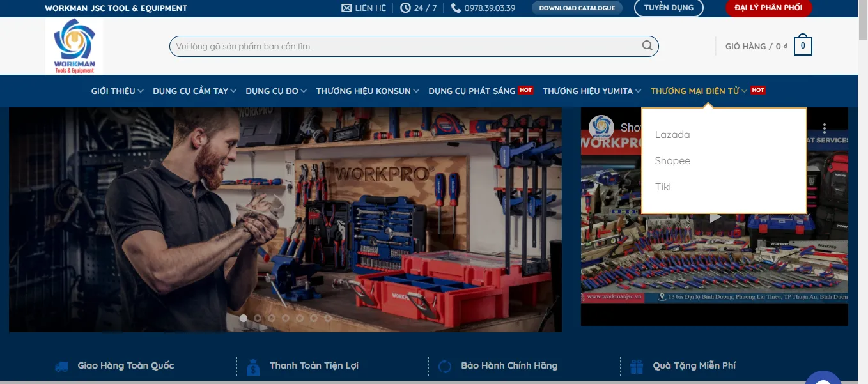Click the Workman logo in the header
The height and width of the screenshot is (384, 868).
click(x=74, y=46)
